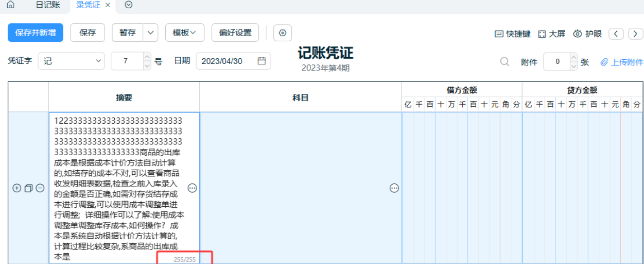
Task: Open account picker ellipsis in 科目 cell
Action: pyautogui.click(x=394, y=188)
